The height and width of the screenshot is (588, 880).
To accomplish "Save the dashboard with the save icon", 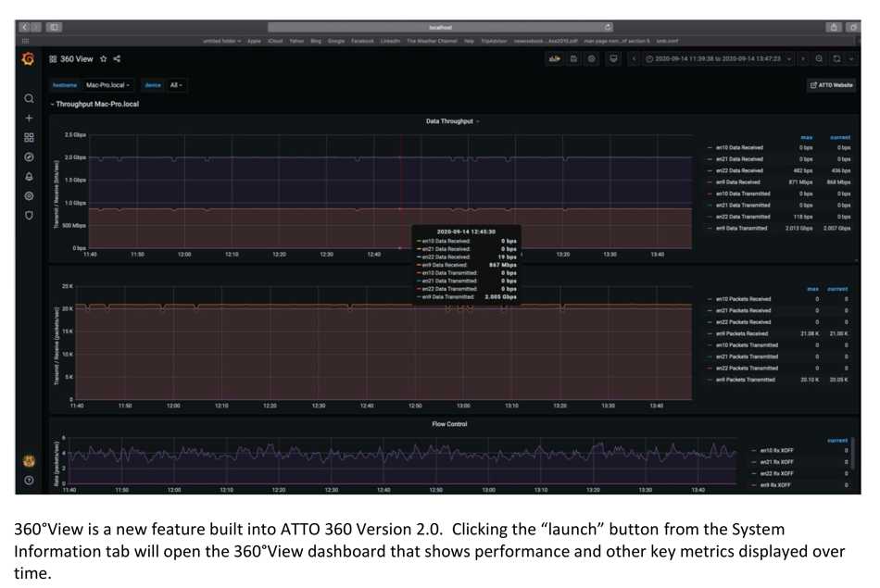I will point(573,59).
